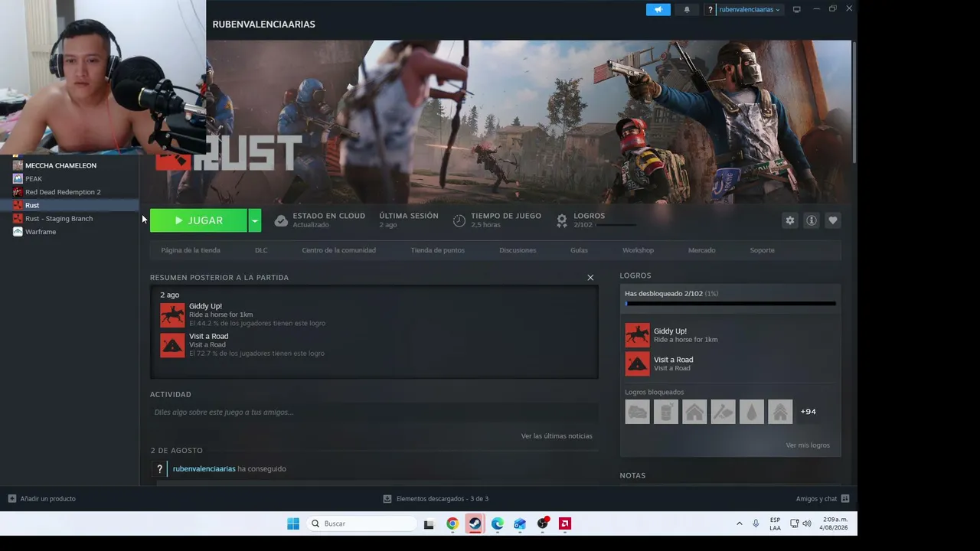Go to Centro de la comunidad

(x=338, y=250)
